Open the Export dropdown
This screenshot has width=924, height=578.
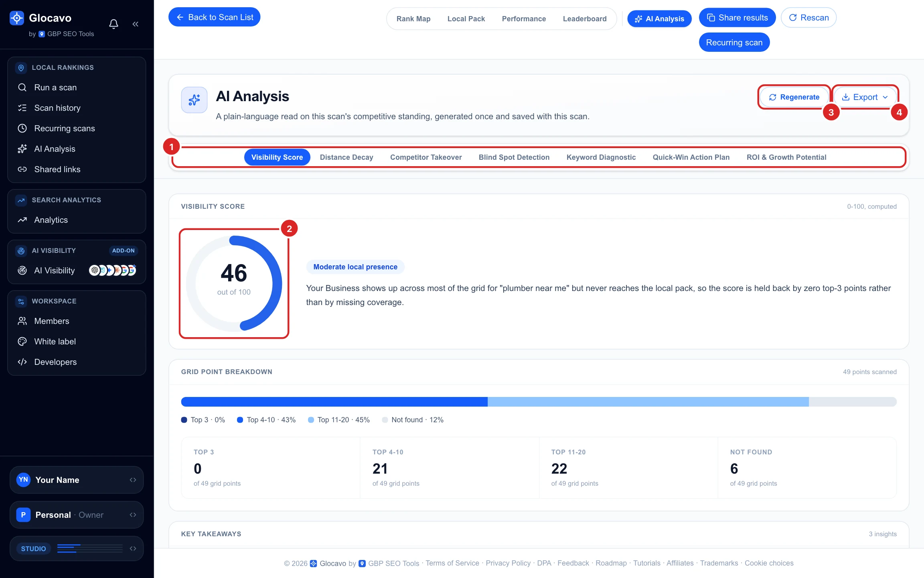[865, 97]
